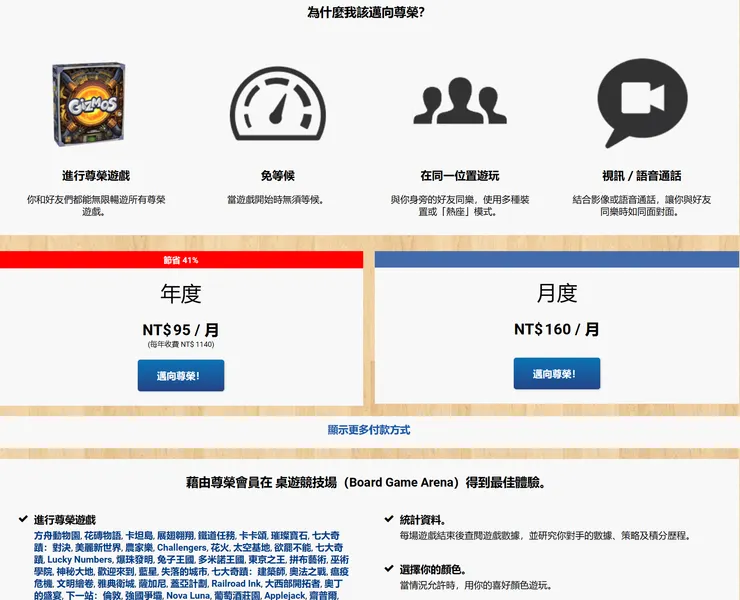The image size is (740, 600).
Task: Click the red 節省 41% banner
Action: pyautogui.click(x=181, y=260)
